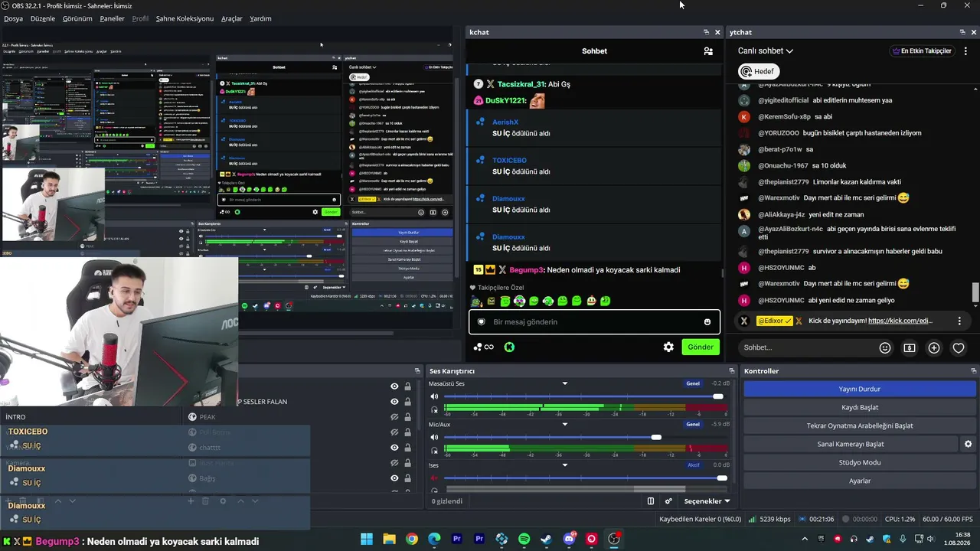Move source down with the down chevron
This screenshot has height=551, width=980.
tap(256, 500)
